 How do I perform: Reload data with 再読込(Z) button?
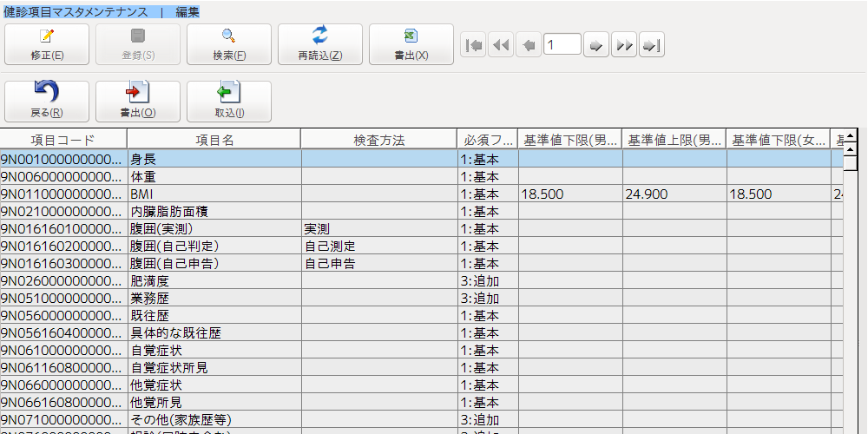pos(320,44)
